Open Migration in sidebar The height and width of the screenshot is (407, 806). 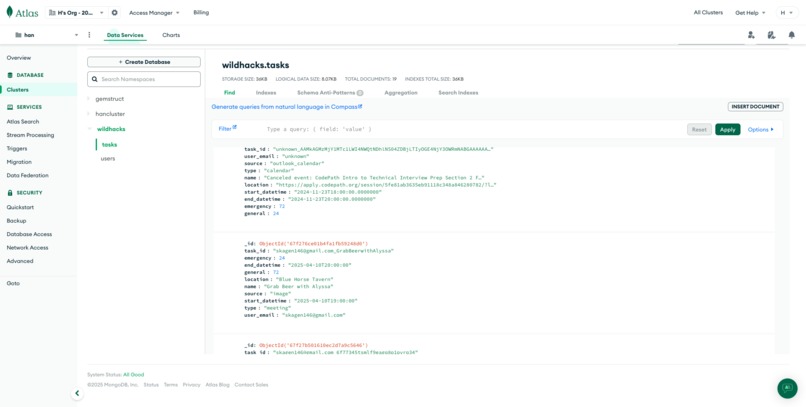[x=19, y=162]
